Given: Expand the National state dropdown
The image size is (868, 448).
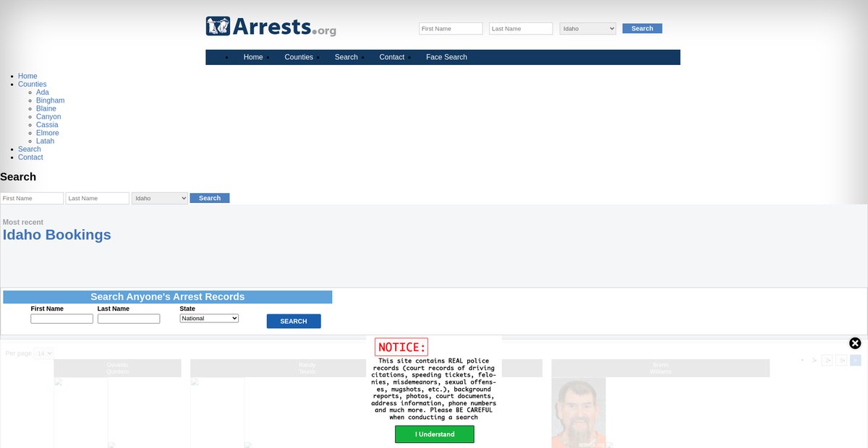Looking at the screenshot, I should tap(209, 318).
